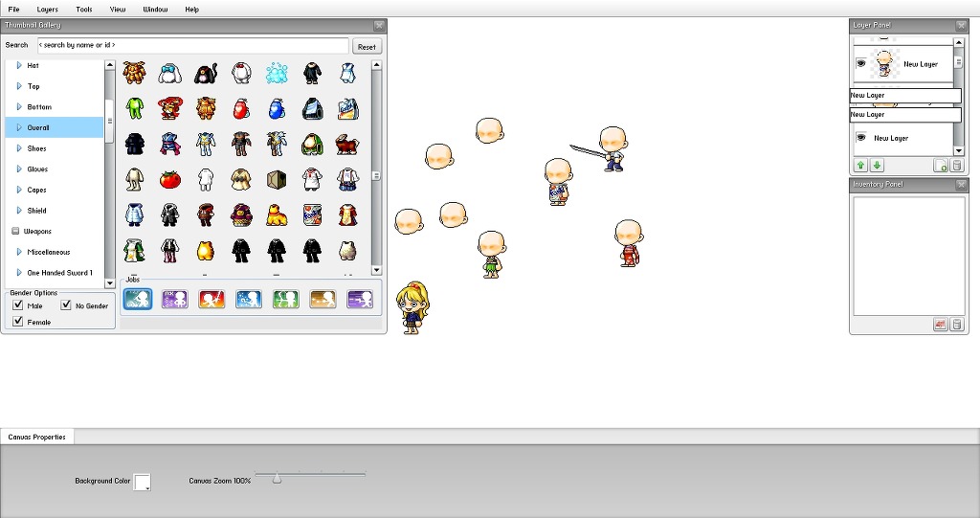Viewport: 980px width, 518px height.
Task: Toggle the Female gender checkbox
Action: pyautogui.click(x=18, y=322)
